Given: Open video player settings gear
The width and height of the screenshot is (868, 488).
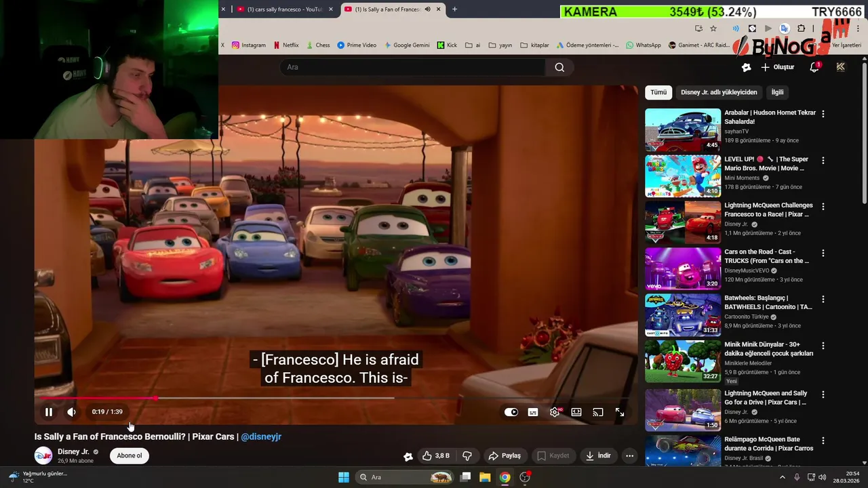Looking at the screenshot, I should (555, 412).
